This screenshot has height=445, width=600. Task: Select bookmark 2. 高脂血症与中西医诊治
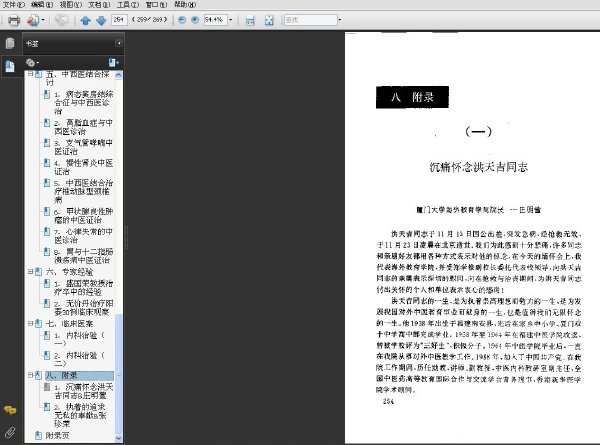click(x=83, y=127)
